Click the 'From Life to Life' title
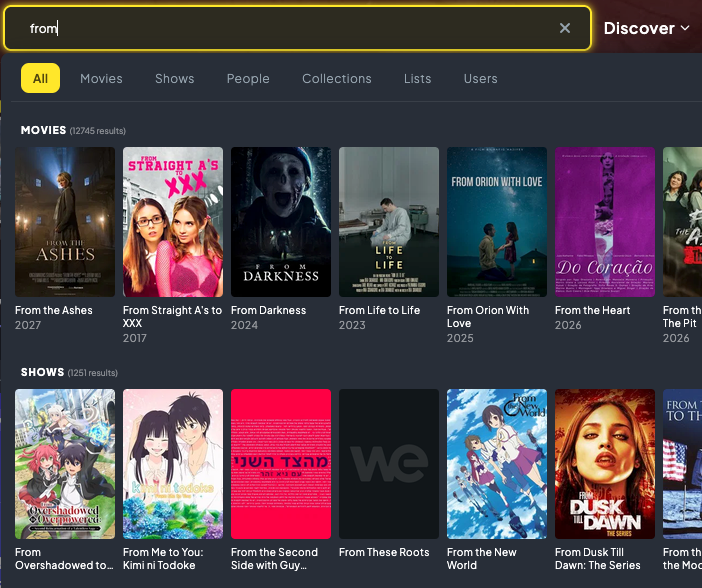 pyautogui.click(x=379, y=310)
